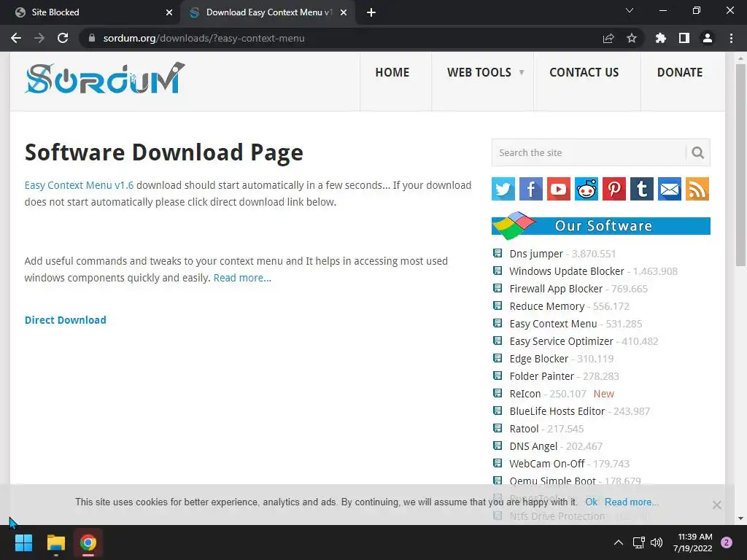Open Reduce Memory software link
The image size is (747, 560).
tap(547, 306)
